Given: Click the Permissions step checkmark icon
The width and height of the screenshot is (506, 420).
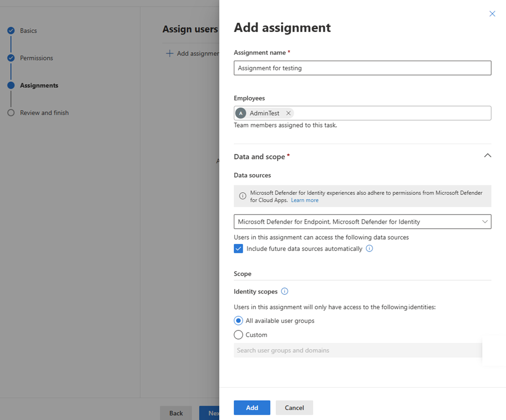Looking at the screenshot, I should point(11,58).
